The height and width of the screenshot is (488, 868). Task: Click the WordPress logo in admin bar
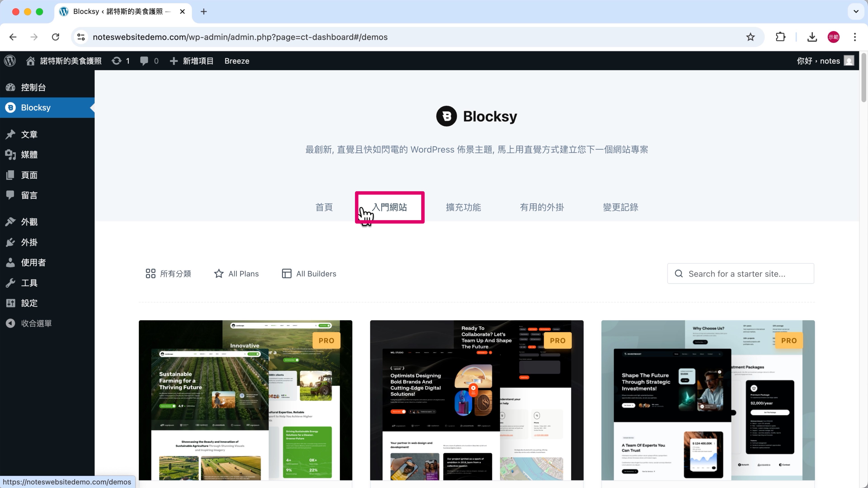point(10,61)
